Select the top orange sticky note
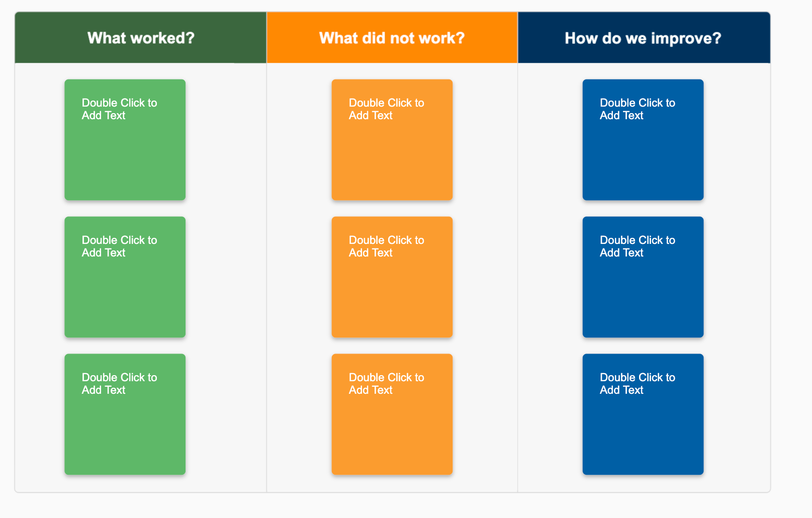The height and width of the screenshot is (518, 812). pyautogui.click(x=392, y=140)
